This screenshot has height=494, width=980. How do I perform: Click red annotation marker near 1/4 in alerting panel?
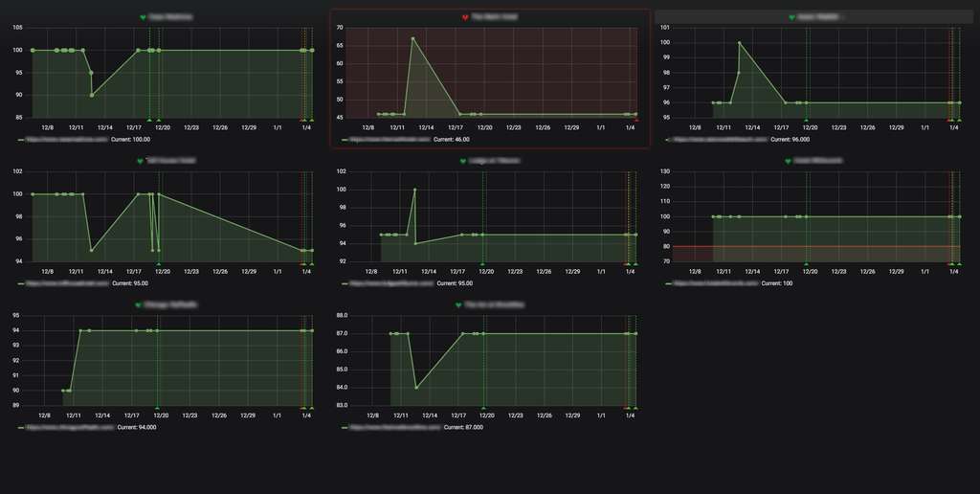pos(636,121)
